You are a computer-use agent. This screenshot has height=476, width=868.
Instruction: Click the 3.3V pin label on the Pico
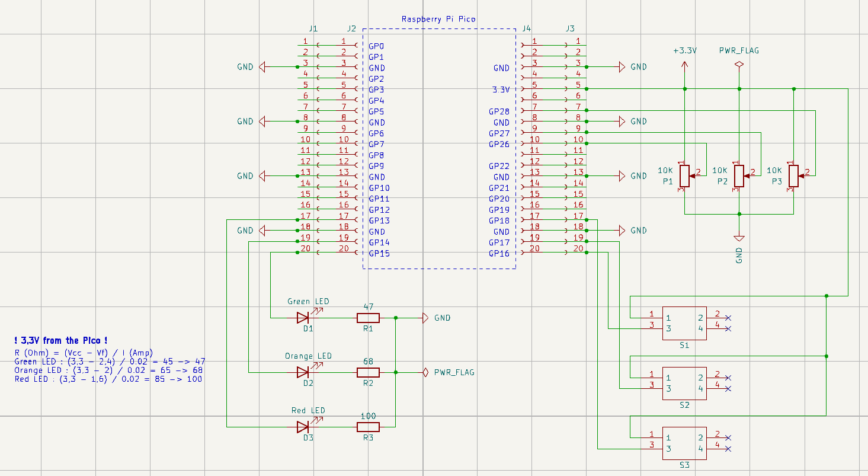[x=501, y=90]
